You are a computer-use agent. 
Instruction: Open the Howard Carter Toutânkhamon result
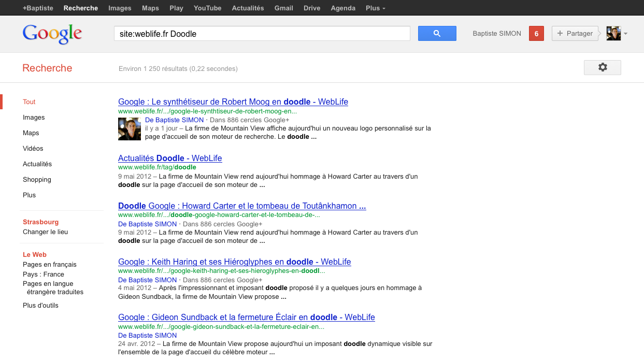point(242,206)
